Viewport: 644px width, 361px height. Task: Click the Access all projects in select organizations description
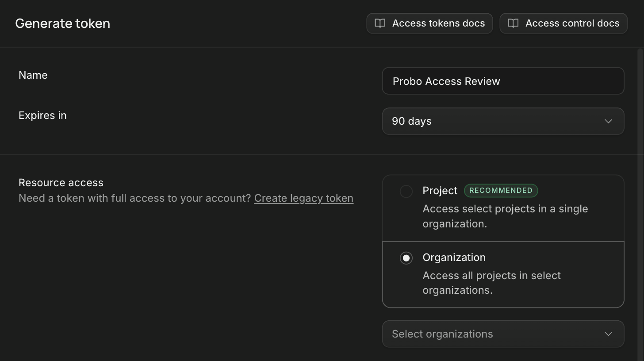click(491, 283)
